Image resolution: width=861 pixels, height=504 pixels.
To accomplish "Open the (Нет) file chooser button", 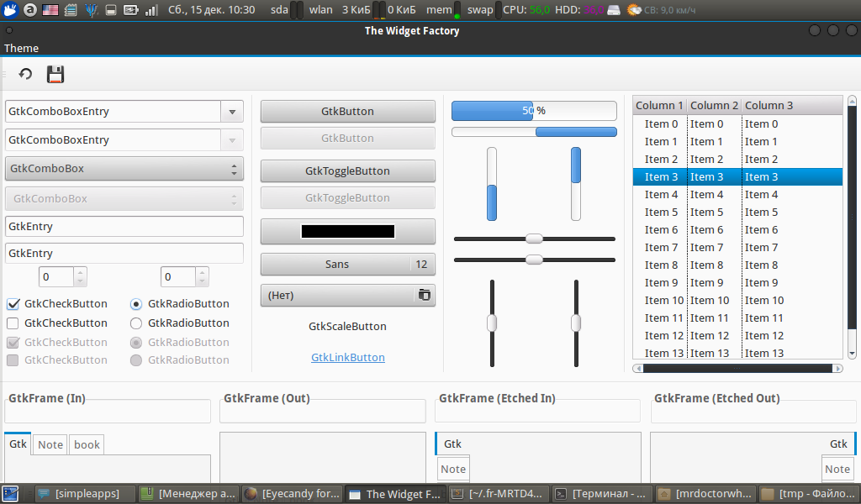I will (x=347, y=295).
